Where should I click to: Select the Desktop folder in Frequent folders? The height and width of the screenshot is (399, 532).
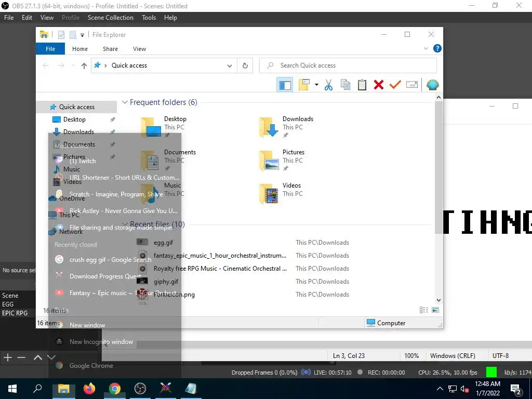coord(164,127)
